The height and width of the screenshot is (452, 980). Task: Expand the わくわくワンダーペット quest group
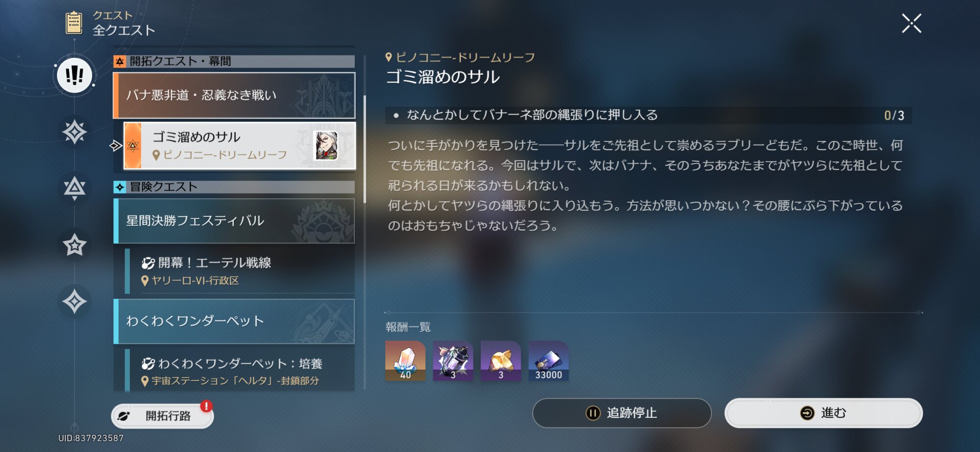pyautogui.click(x=234, y=321)
